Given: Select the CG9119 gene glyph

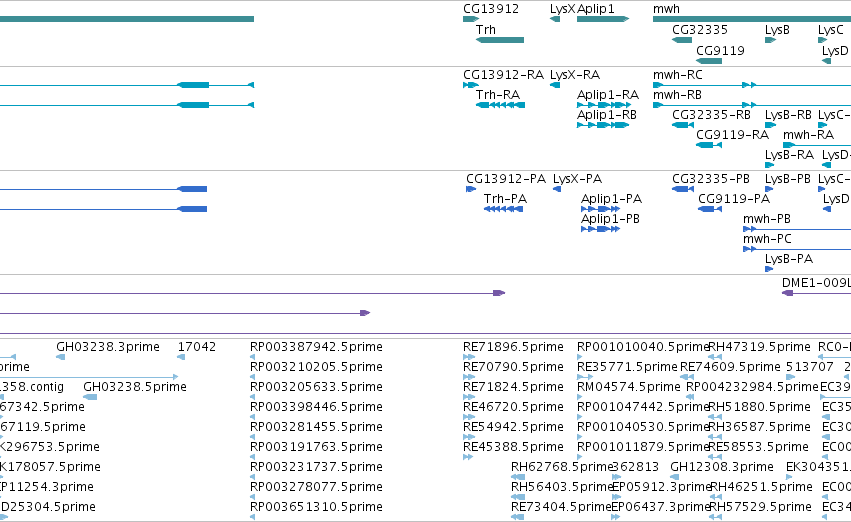Looking at the screenshot, I should point(709,61).
